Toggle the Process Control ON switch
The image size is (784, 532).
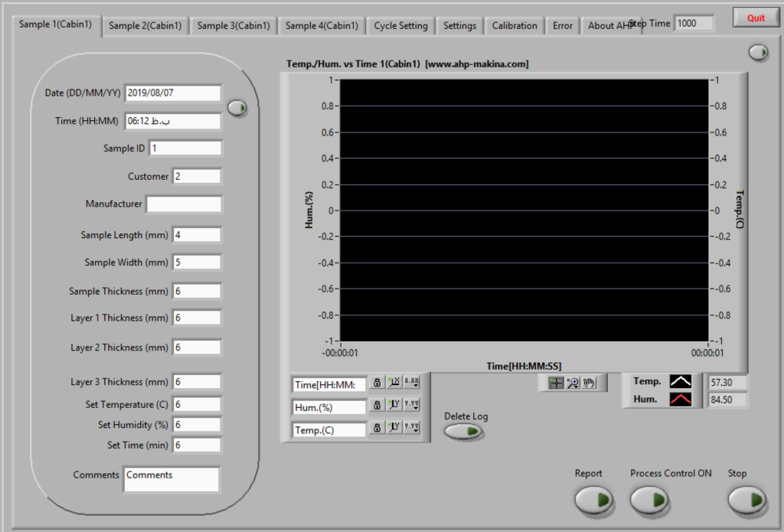tap(649, 500)
